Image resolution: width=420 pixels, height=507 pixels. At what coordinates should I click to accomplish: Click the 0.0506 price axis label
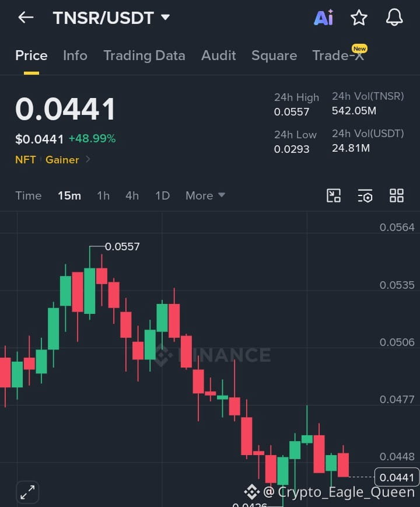(397, 342)
